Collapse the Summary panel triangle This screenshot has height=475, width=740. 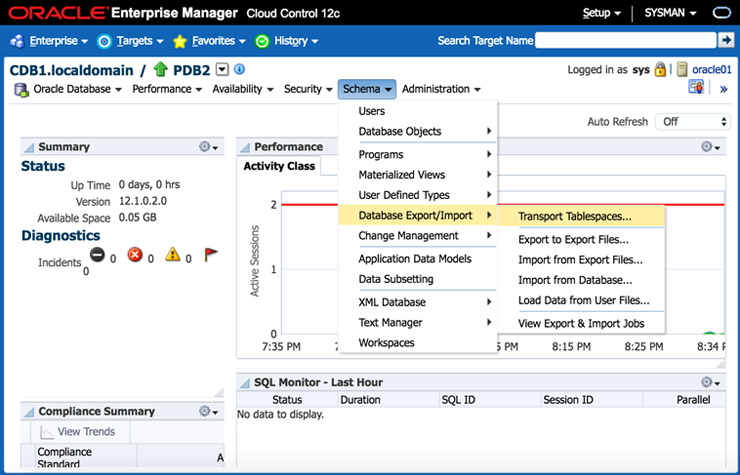pos(29,148)
